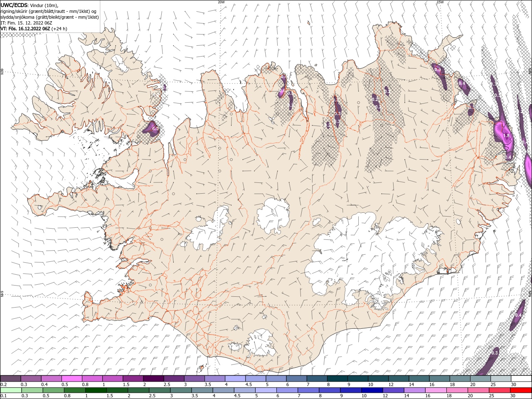The image size is (532, 399).
Task: Click the 'rigning/skúrir (grænt/blátt/rautt' legend description line
Action: 49,11
